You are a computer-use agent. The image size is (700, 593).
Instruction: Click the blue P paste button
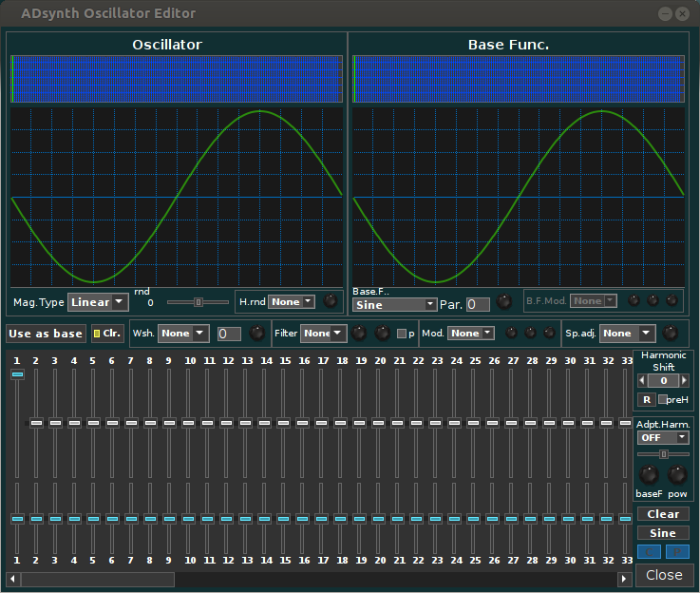click(677, 551)
